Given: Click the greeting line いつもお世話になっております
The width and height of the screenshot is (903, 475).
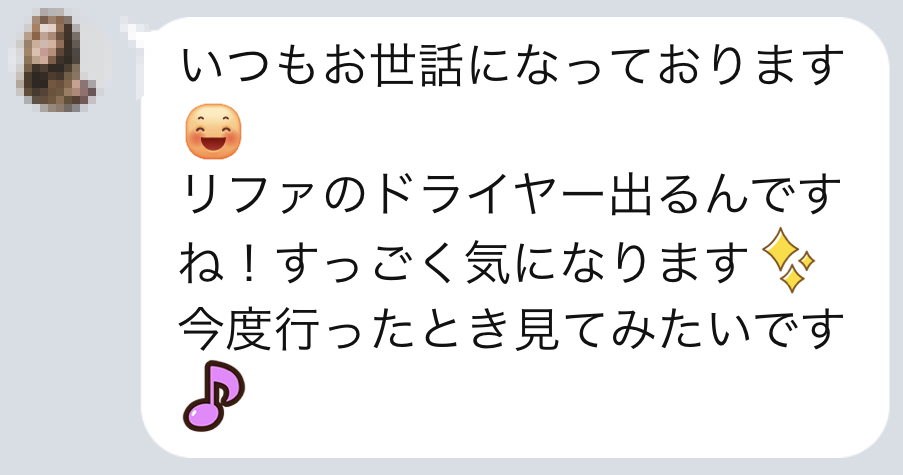Looking at the screenshot, I should (512, 66).
